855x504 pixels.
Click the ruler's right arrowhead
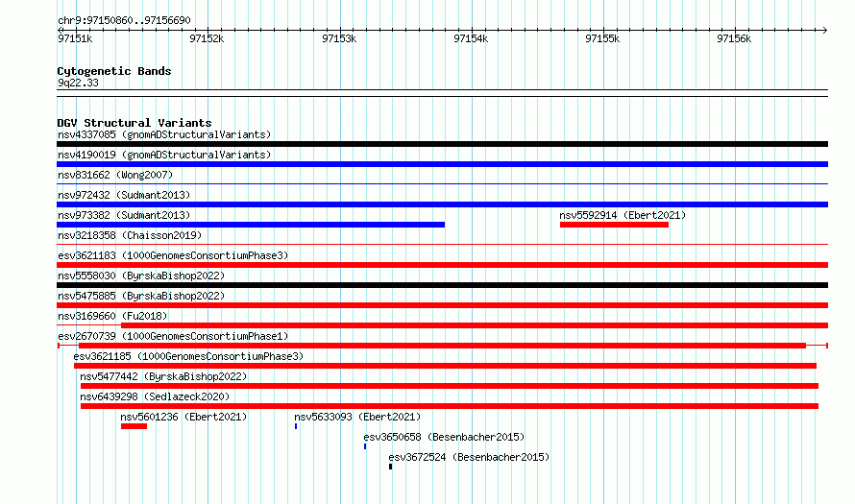click(825, 30)
